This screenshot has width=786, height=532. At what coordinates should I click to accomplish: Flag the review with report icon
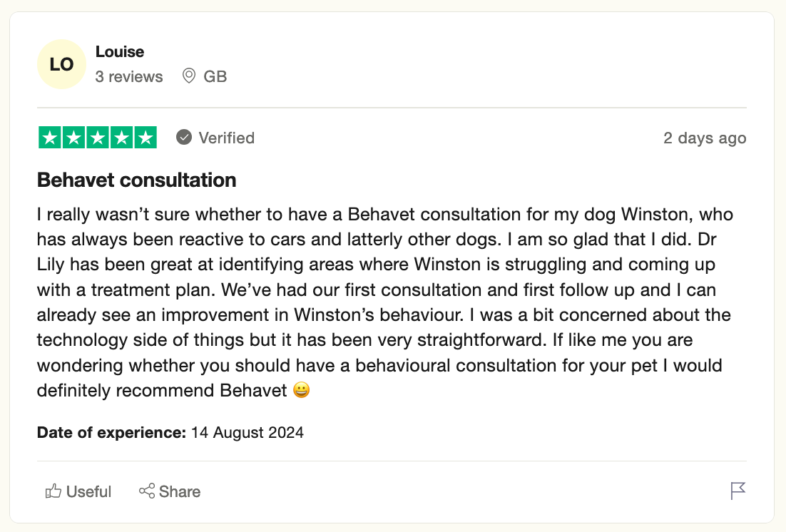pos(738,491)
